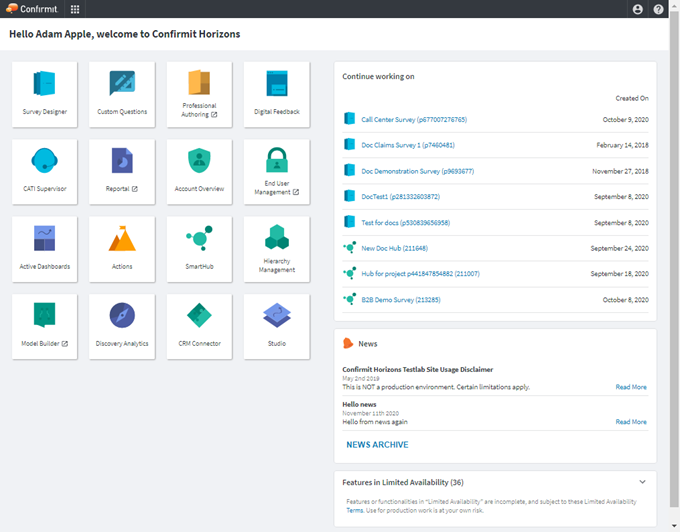Open the CATI Supervisor tile
This screenshot has height=532, width=680.
coord(45,172)
